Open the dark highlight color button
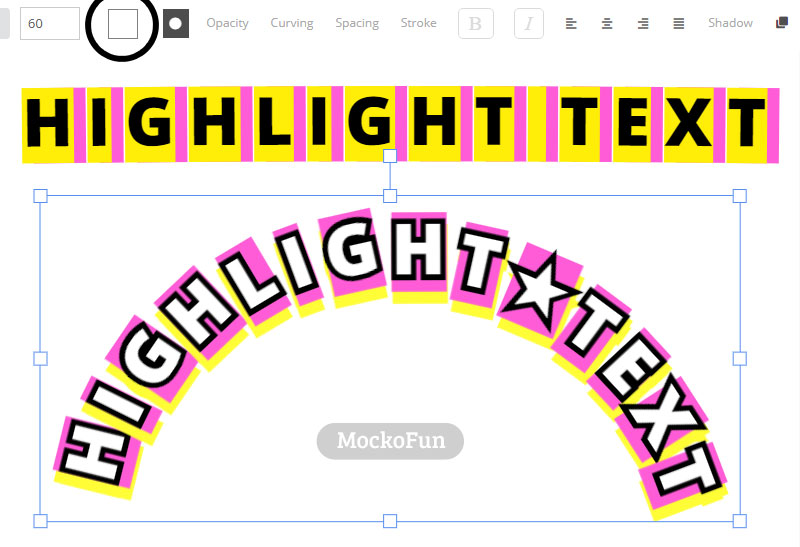The height and width of the screenshot is (547, 800). coord(176,23)
